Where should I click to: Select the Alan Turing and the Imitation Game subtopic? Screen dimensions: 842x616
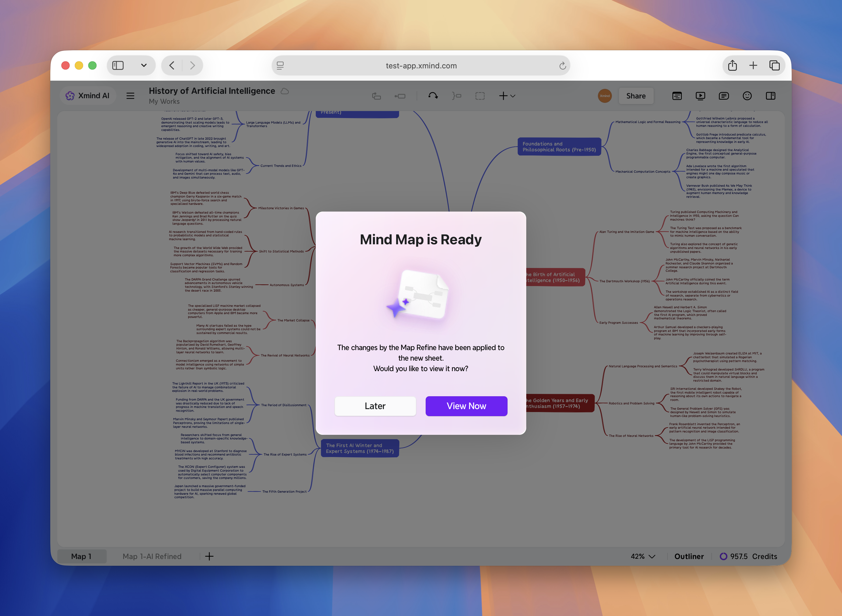pos(626,232)
